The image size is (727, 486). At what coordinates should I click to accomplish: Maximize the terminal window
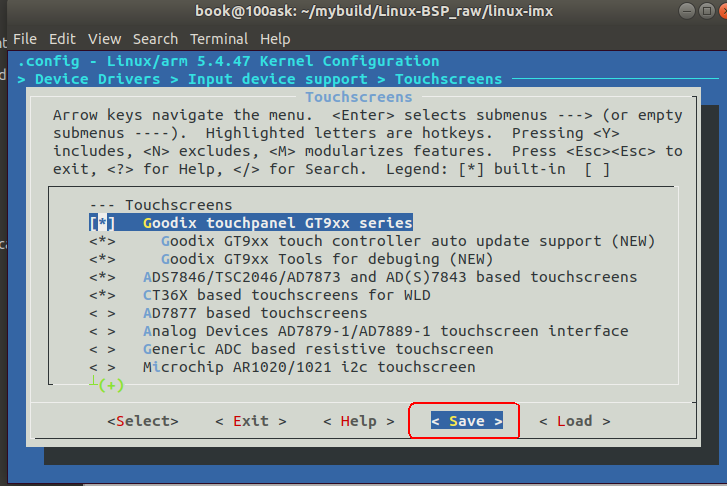click(x=707, y=11)
